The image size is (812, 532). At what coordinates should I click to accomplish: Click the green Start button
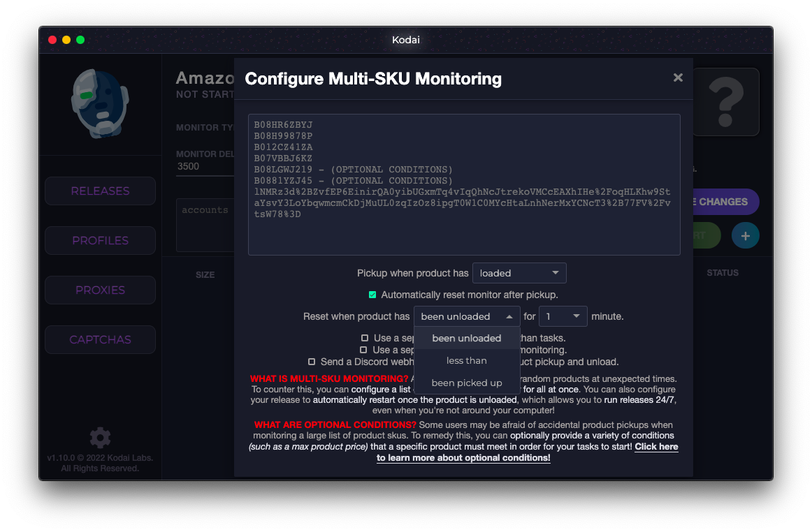coord(706,236)
